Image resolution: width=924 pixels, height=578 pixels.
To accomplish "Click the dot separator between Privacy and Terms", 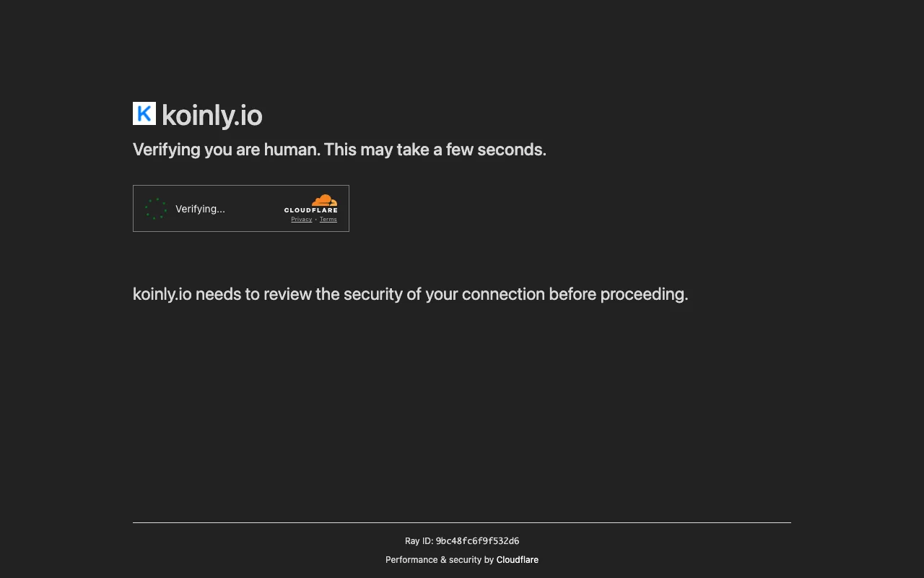I will (x=316, y=220).
